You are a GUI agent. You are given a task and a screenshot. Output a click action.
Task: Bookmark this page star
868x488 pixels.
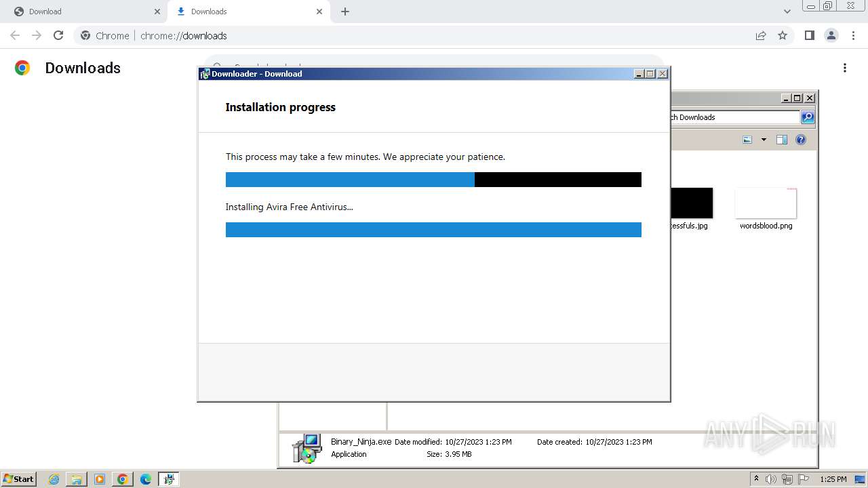point(783,35)
